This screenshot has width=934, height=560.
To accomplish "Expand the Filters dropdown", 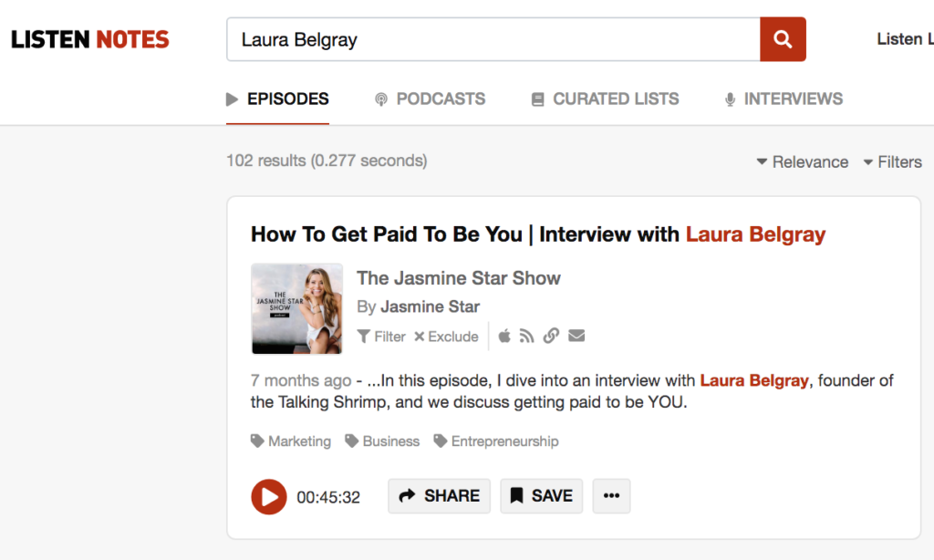I will point(892,162).
